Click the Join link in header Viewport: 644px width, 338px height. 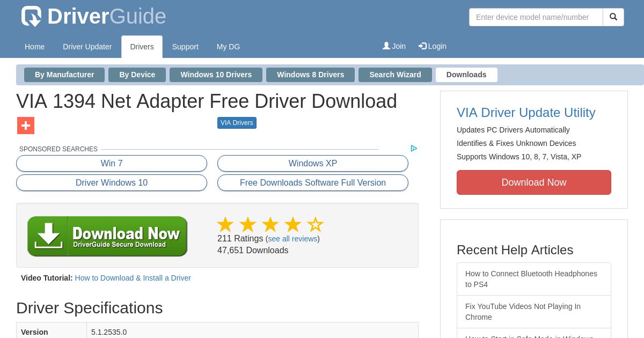394,46
